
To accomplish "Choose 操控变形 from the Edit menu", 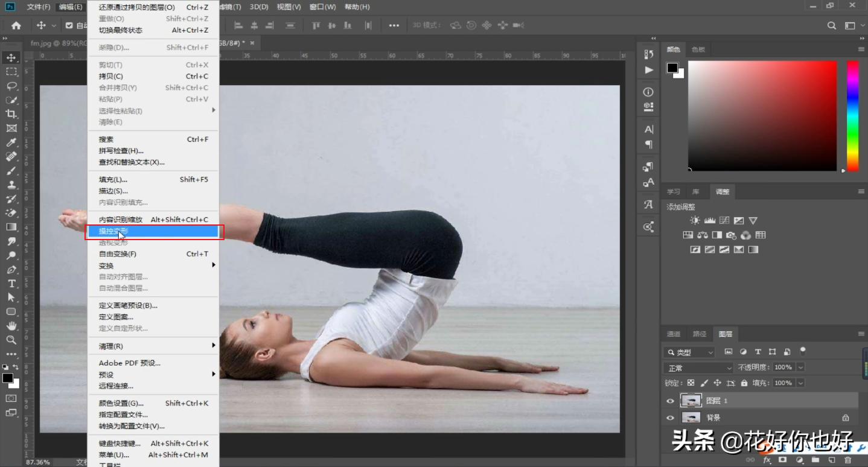I will [113, 231].
